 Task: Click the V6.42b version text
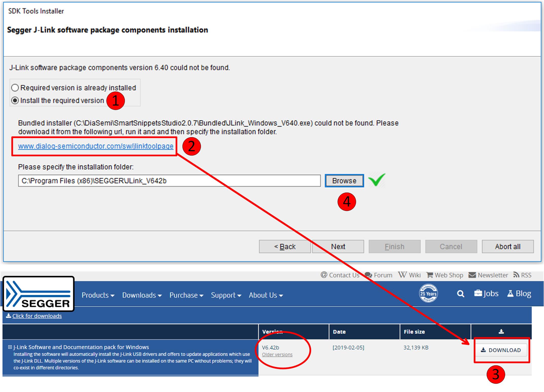[270, 347]
